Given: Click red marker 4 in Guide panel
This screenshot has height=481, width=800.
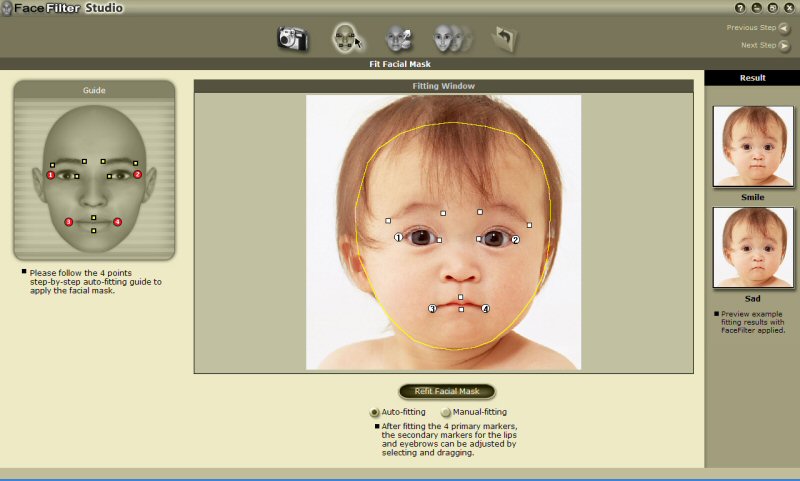Looking at the screenshot, I should pyautogui.click(x=117, y=221).
